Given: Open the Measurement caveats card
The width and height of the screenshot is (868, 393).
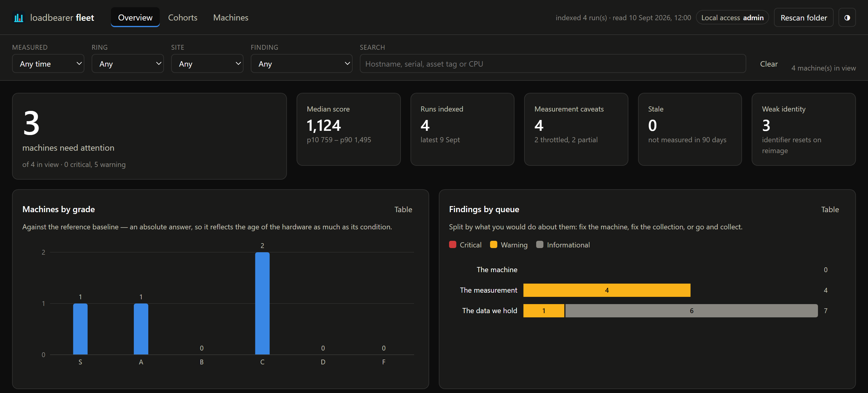Looking at the screenshot, I should pyautogui.click(x=576, y=129).
